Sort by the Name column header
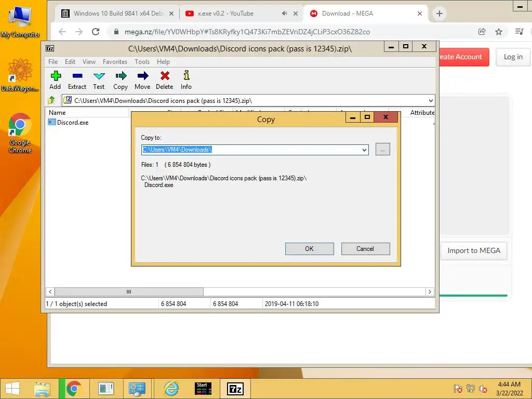Screen dimensions: 532x399 [x=87, y=113]
